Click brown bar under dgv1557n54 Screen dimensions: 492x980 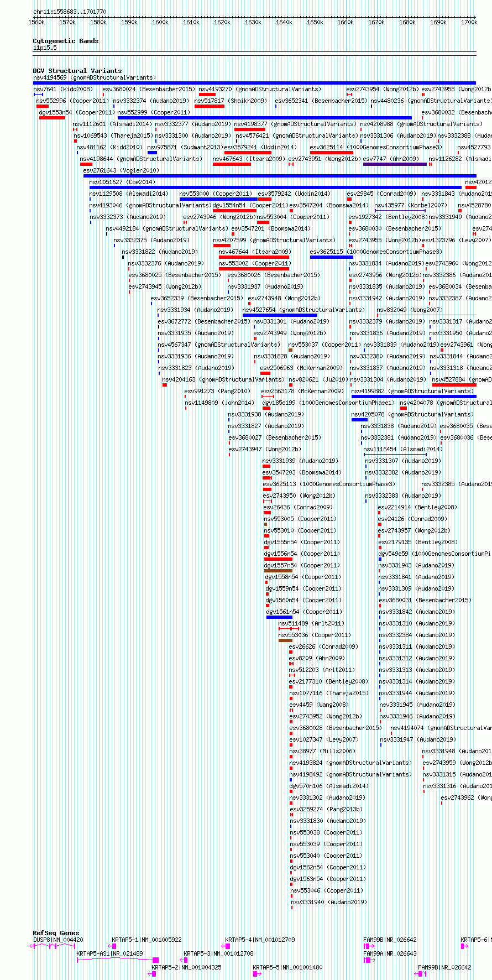[x=279, y=570]
